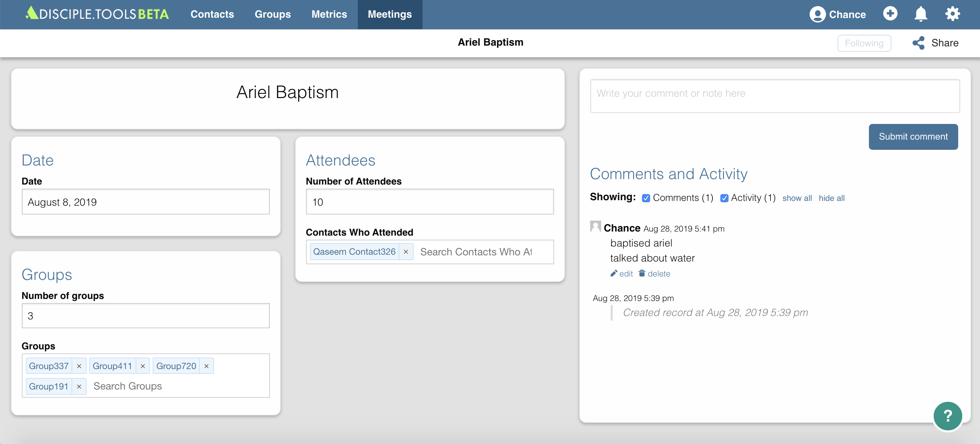Click the Number of Attendees field
This screenshot has width=980, height=444.
tap(429, 202)
